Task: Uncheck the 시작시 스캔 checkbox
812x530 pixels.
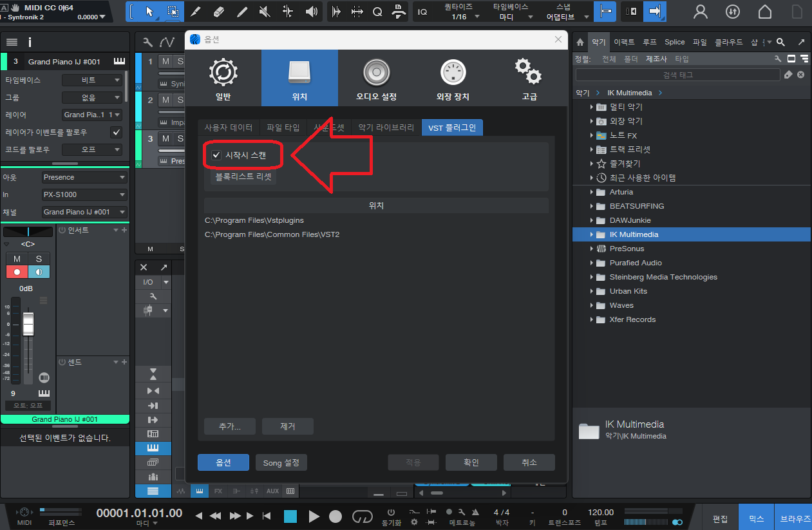Action: [x=216, y=155]
